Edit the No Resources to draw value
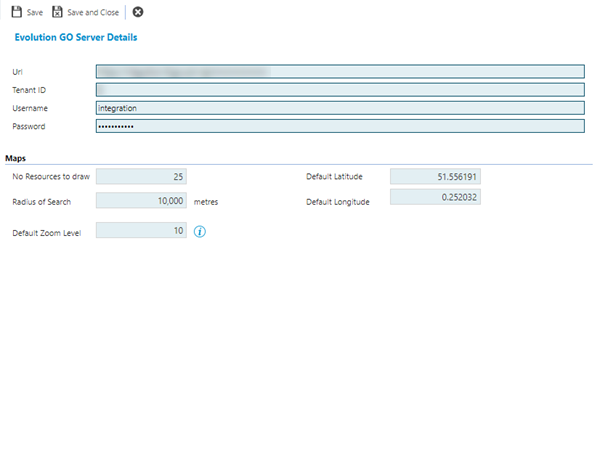This screenshot has height=458, width=600. [x=141, y=177]
